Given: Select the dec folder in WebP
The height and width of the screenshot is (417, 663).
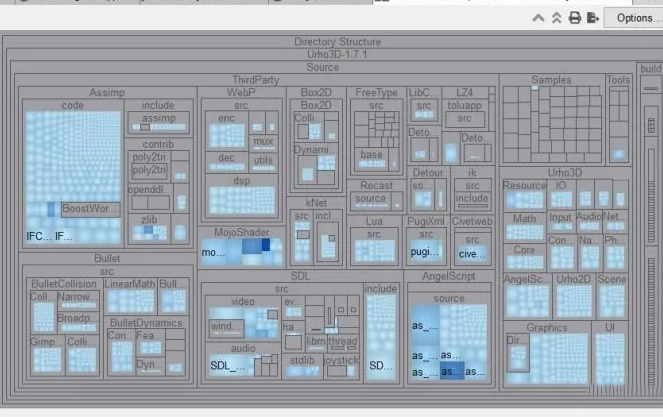Looking at the screenshot, I should pos(226,158).
